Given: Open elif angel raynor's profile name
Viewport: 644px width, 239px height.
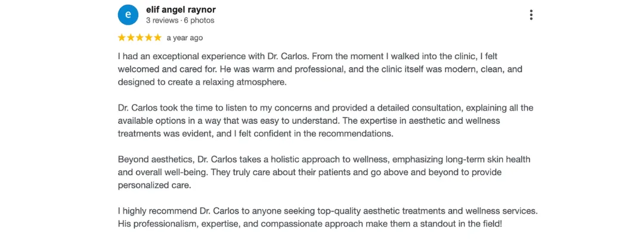Looking at the screenshot, I should pos(181,10).
